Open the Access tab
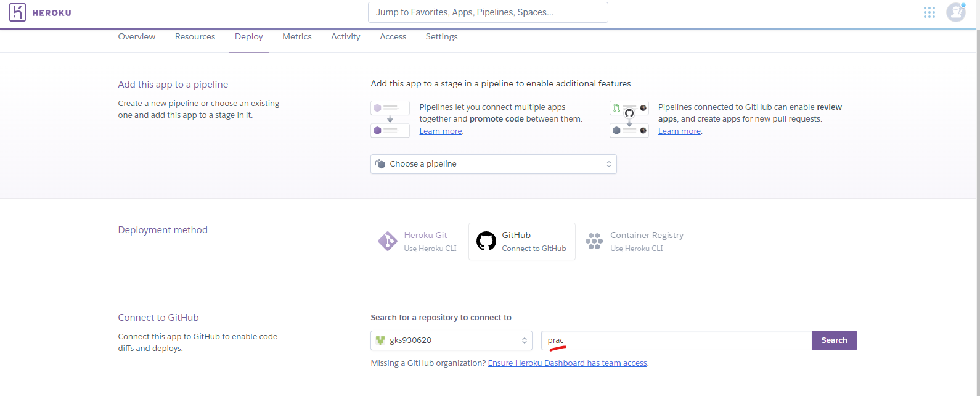The height and width of the screenshot is (396, 980). pyautogui.click(x=393, y=37)
